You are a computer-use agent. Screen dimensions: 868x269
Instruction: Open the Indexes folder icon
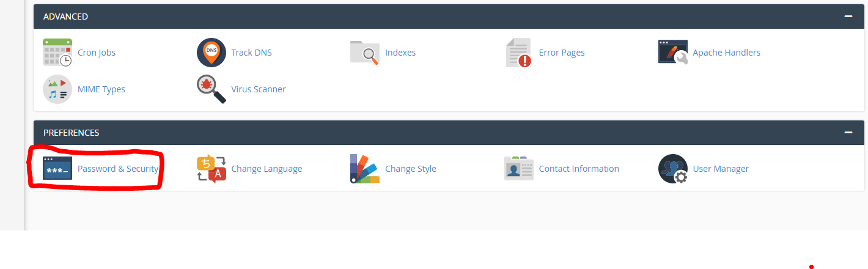[365, 53]
